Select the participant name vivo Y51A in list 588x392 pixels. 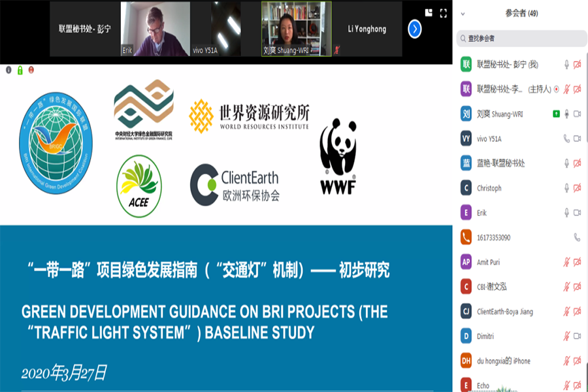coord(489,139)
